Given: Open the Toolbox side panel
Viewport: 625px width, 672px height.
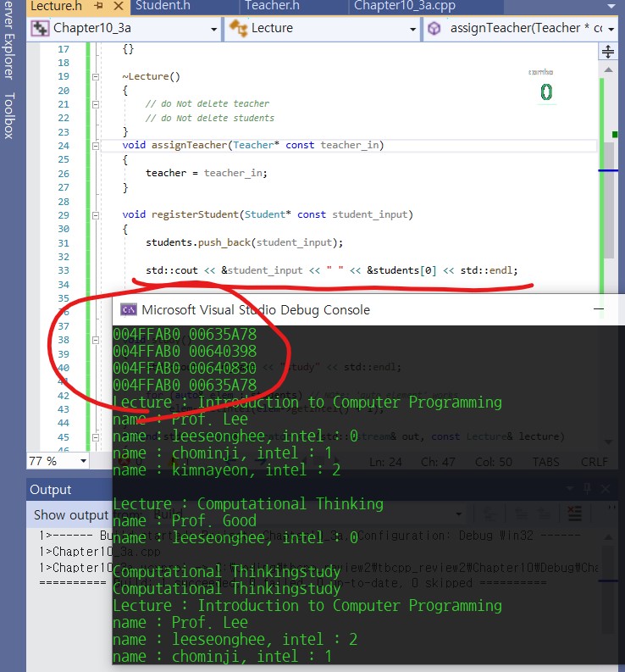Looking at the screenshot, I should coord(8,115).
